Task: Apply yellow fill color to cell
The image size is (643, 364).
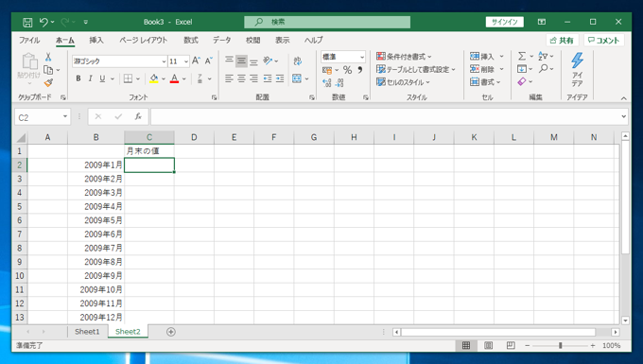Action: (154, 78)
